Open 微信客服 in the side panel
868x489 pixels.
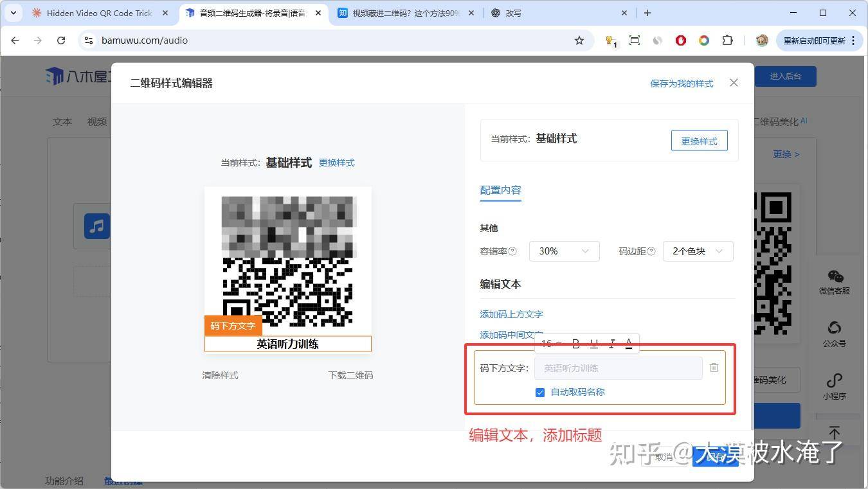point(835,282)
